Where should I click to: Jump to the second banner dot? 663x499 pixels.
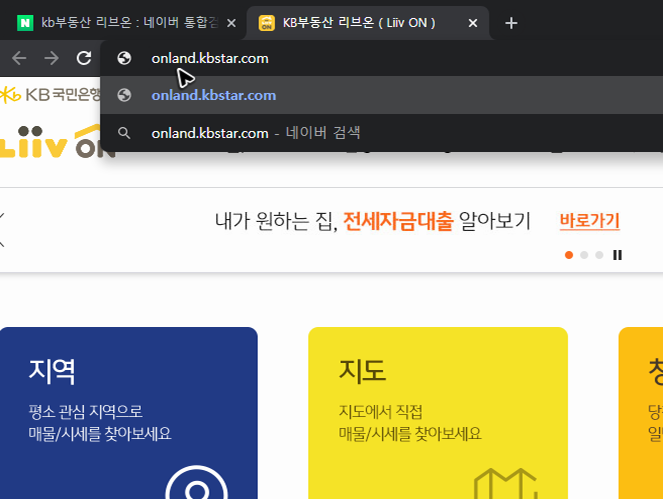click(584, 255)
